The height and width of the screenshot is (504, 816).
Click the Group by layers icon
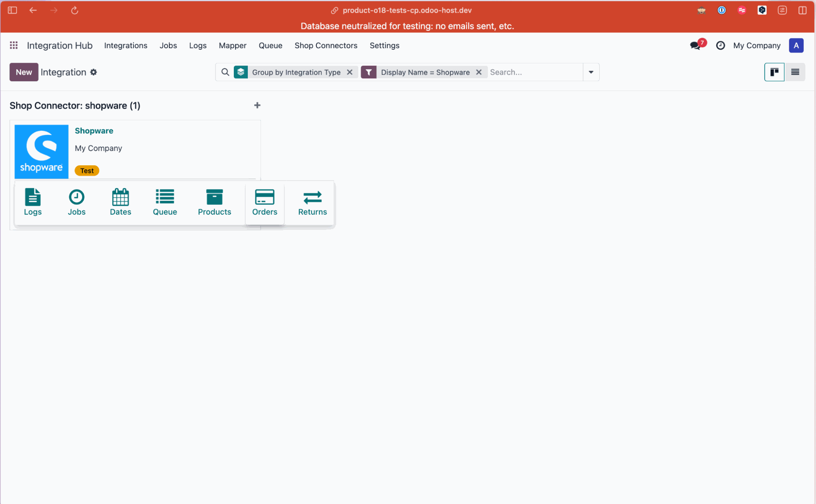(241, 72)
